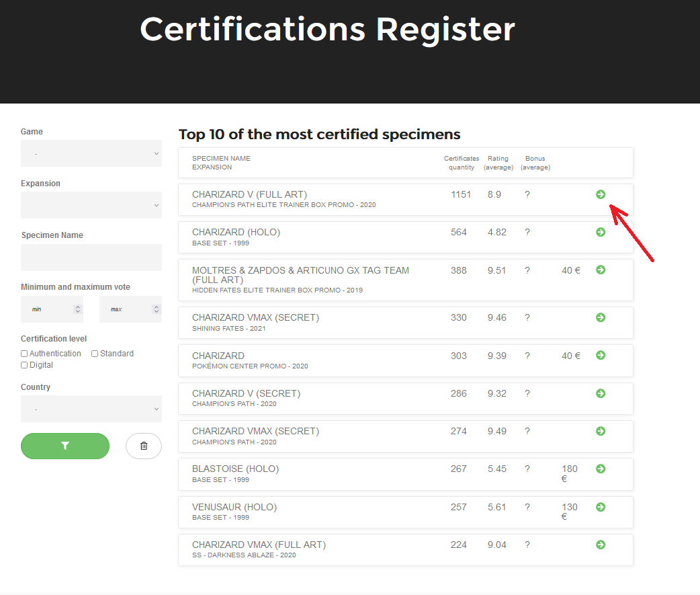Click the Certificates quantity column header
Image resolution: width=700 pixels, height=595 pixels.
[461, 163]
